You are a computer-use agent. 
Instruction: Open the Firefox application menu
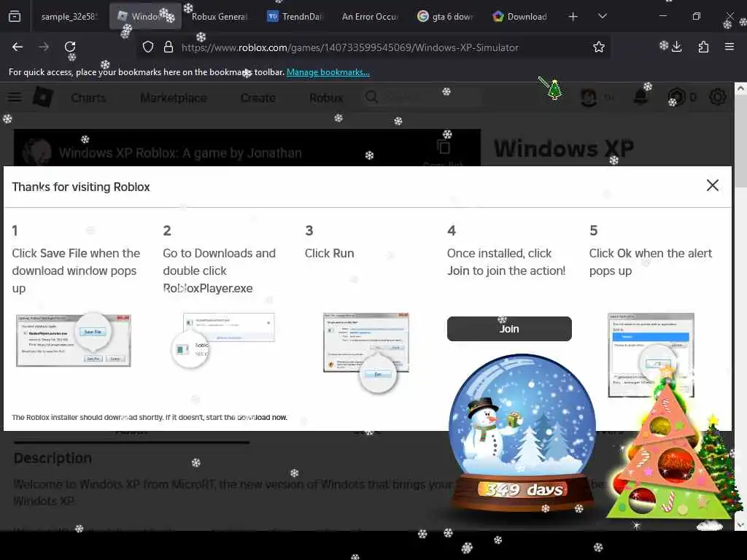point(729,47)
